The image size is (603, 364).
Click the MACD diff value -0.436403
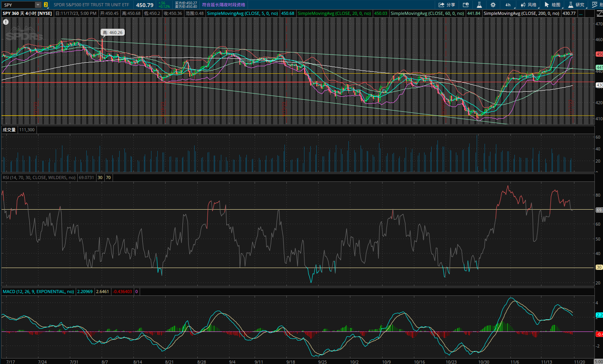tap(122, 292)
